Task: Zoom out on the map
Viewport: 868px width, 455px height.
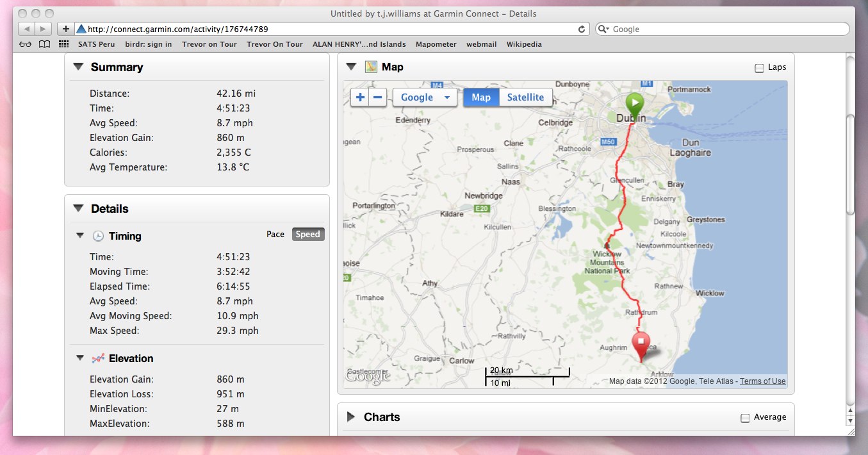Action: pos(378,97)
